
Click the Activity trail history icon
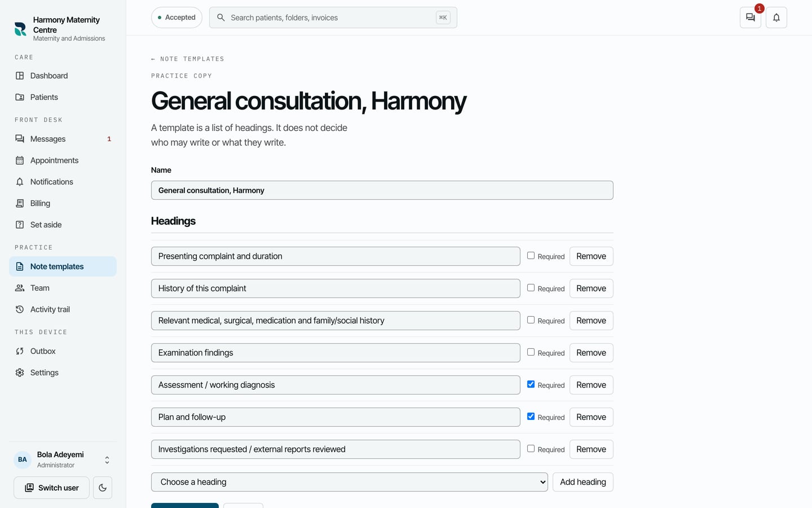coord(20,309)
